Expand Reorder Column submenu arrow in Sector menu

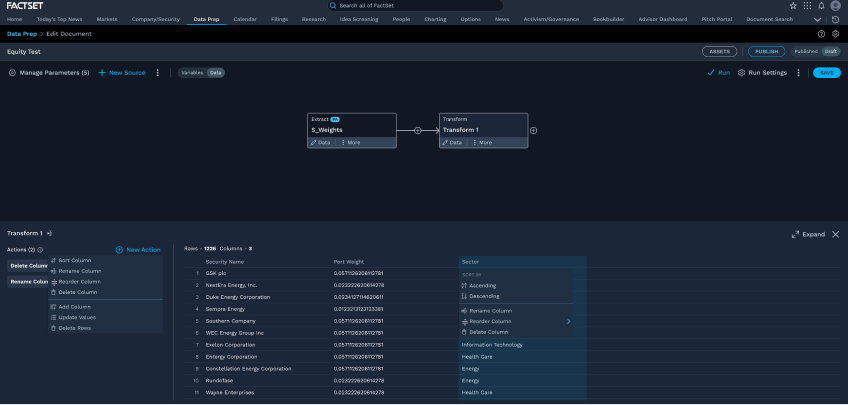click(x=568, y=321)
